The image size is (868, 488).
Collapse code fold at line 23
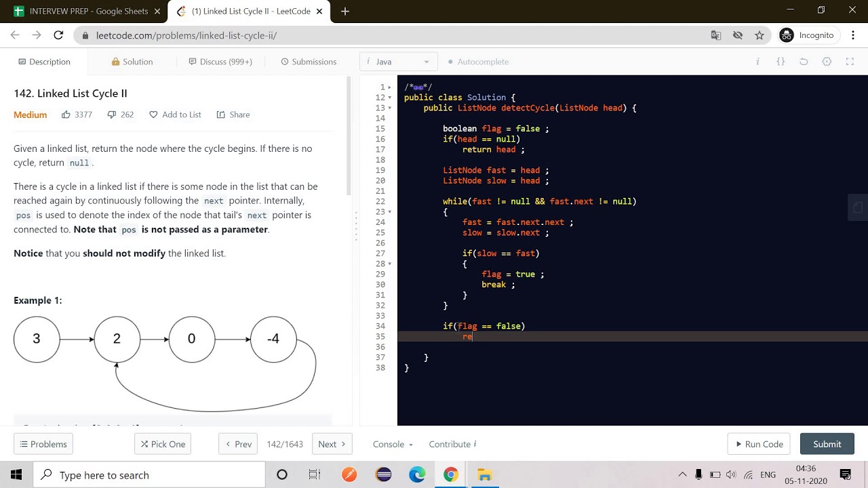point(389,212)
